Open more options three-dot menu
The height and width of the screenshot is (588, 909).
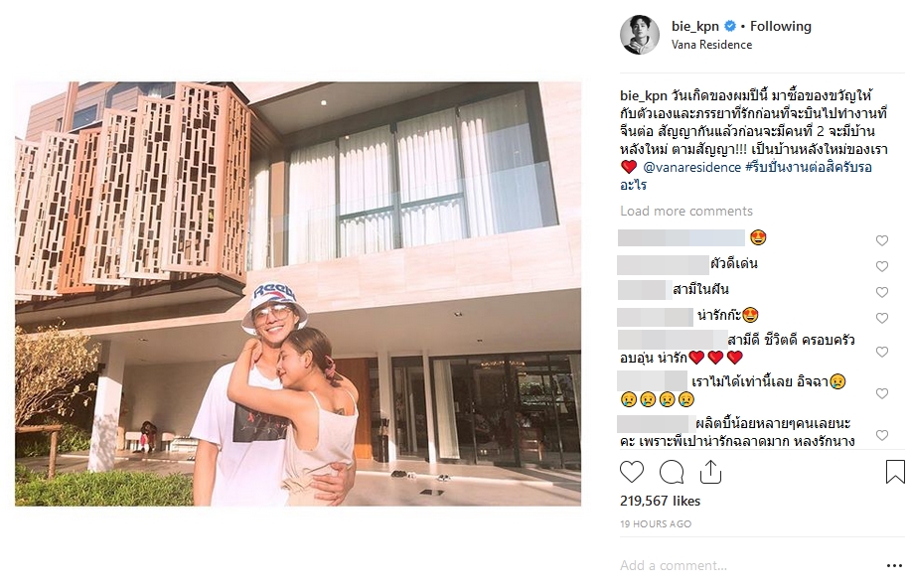coord(894,565)
